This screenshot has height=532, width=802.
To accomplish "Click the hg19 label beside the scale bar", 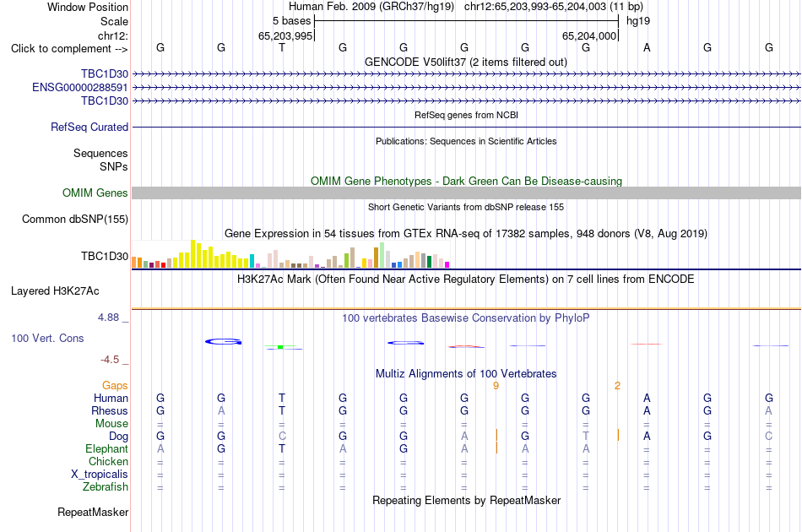I will (638, 21).
